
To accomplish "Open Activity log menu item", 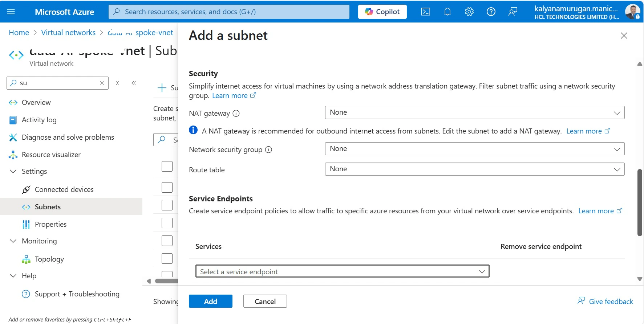I will (x=39, y=120).
